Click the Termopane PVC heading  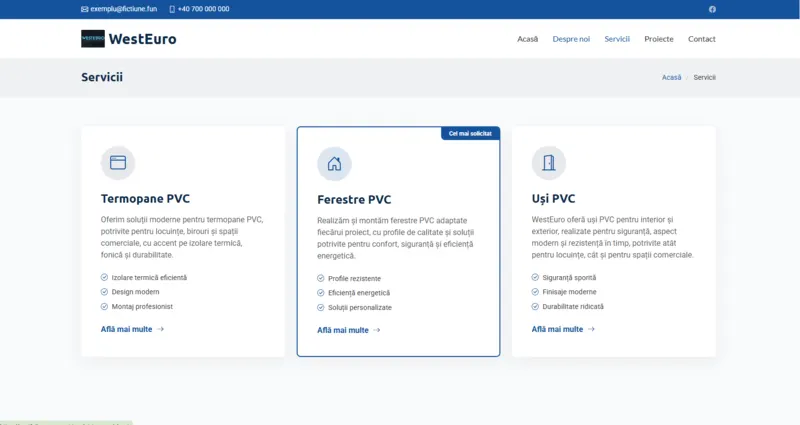coord(145,198)
